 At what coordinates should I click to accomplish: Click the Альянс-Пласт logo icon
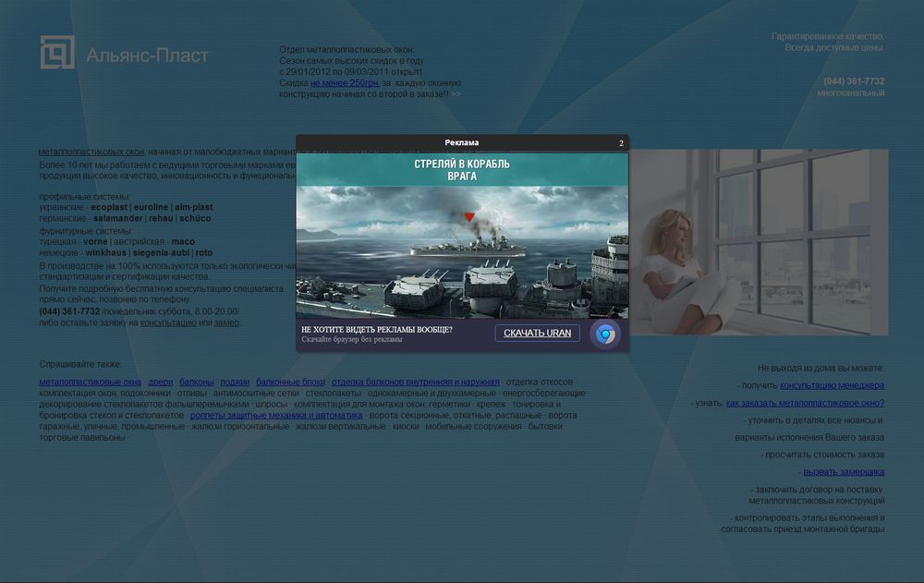pyautogui.click(x=56, y=53)
